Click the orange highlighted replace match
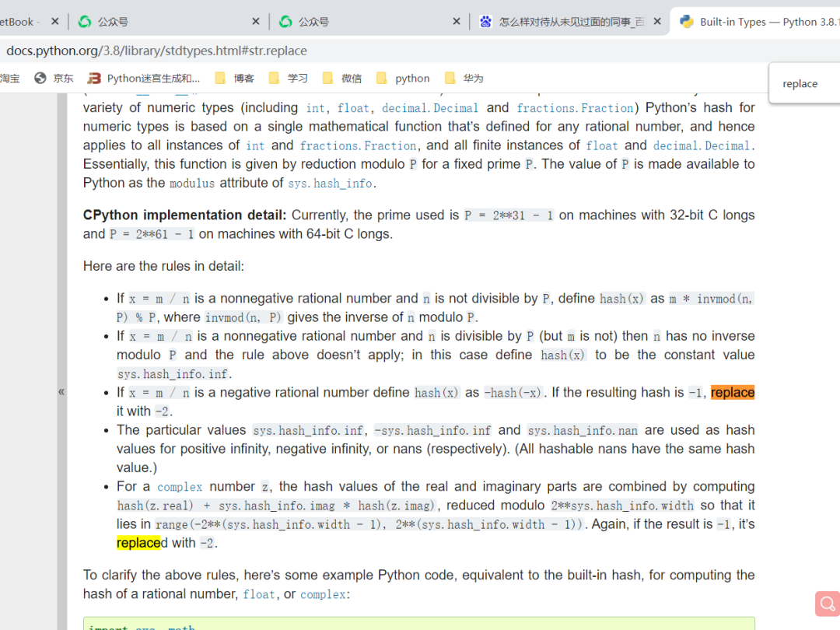Viewport: 840px width, 630px height. [733, 393]
